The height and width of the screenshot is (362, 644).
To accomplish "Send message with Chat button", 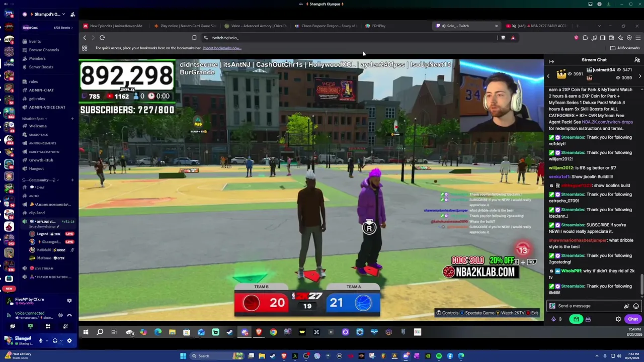I will coord(632,319).
